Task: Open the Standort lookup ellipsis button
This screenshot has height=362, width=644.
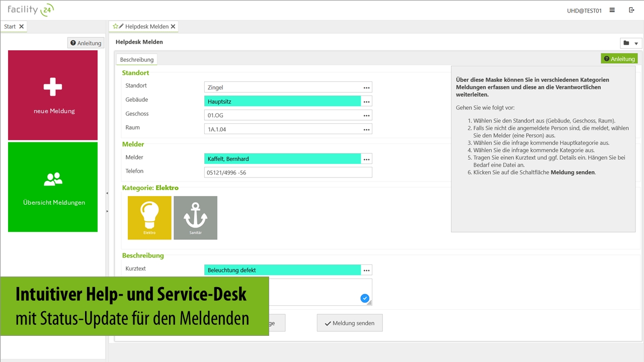Action: (367, 87)
